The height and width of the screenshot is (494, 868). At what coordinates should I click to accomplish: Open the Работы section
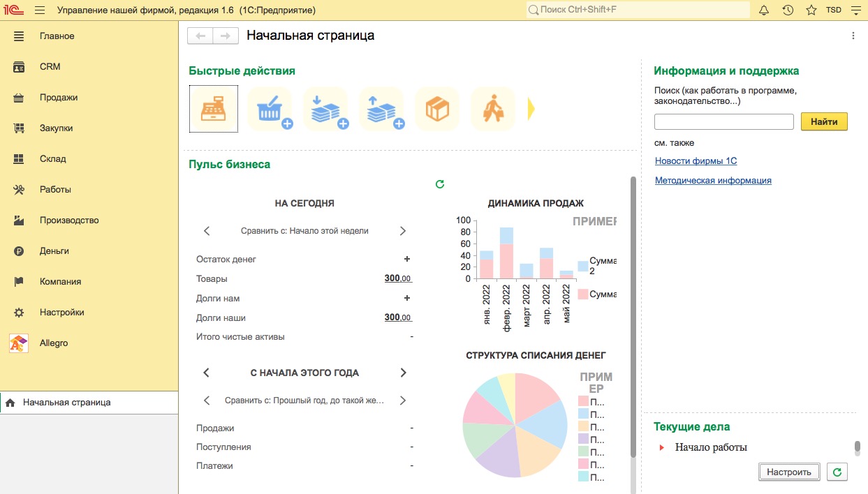click(x=55, y=190)
